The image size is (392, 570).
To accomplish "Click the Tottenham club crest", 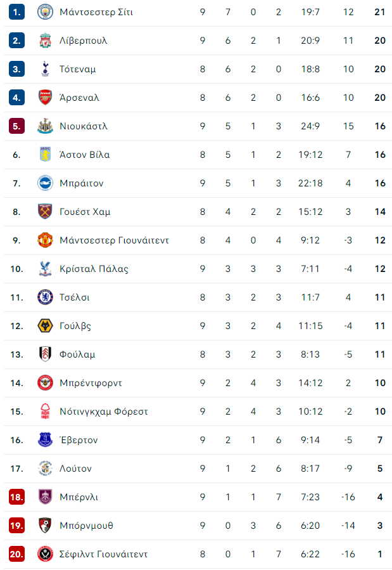I will [46, 69].
